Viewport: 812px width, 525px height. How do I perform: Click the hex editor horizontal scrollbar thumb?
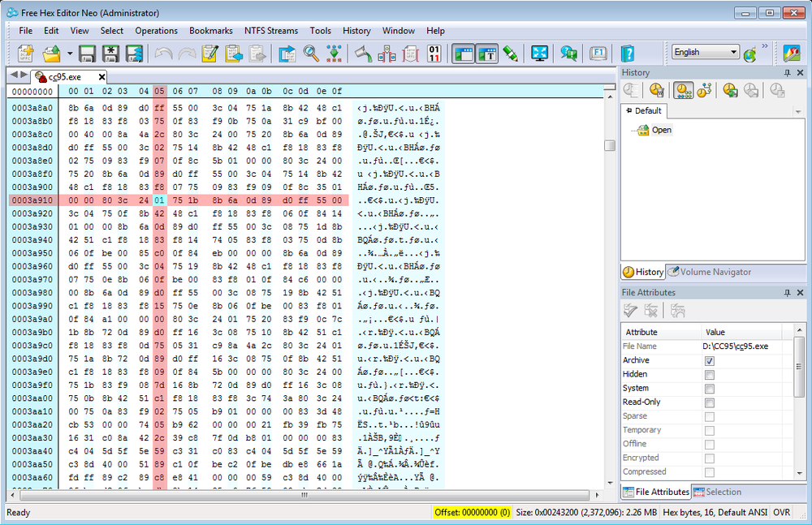point(304,495)
